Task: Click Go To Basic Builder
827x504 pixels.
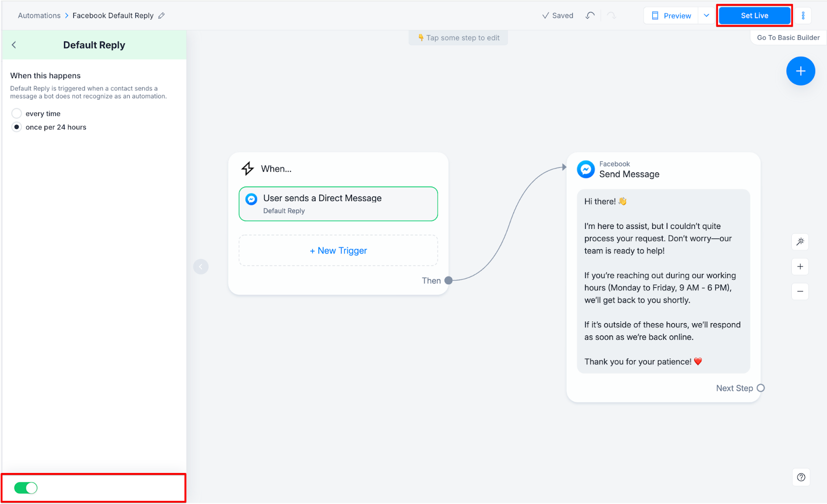Action: (788, 38)
